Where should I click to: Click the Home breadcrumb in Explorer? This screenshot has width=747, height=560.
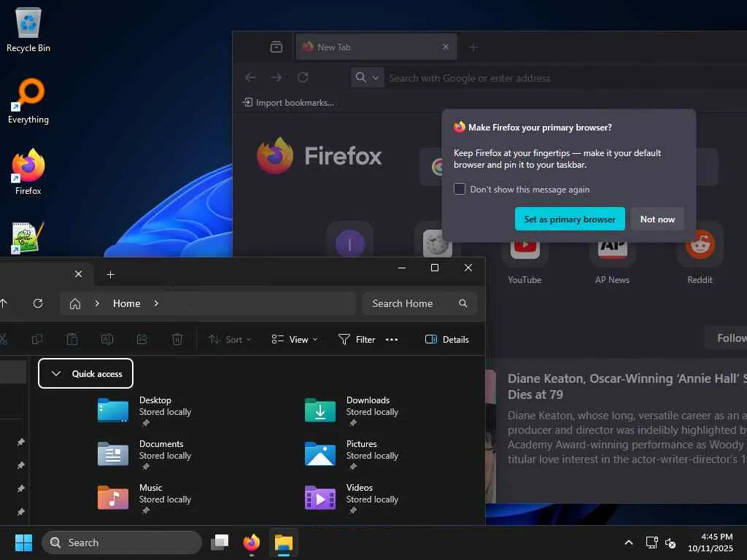[127, 304]
